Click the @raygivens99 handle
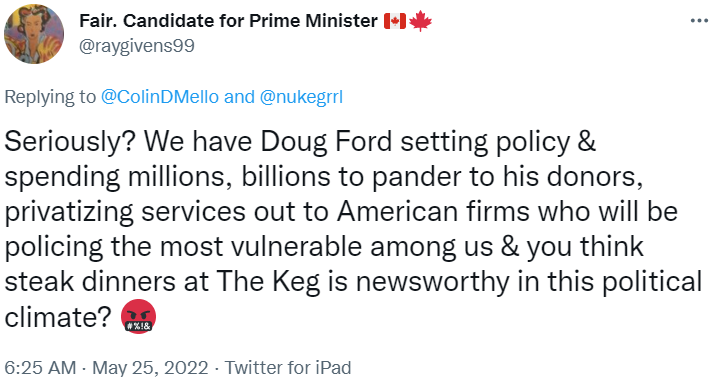Image resolution: width=712 pixels, height=377 pixels. (137, 46)
